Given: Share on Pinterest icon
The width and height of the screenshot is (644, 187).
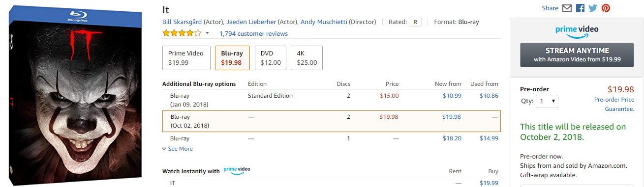Looking at the screenshot, I should (606, 8).
